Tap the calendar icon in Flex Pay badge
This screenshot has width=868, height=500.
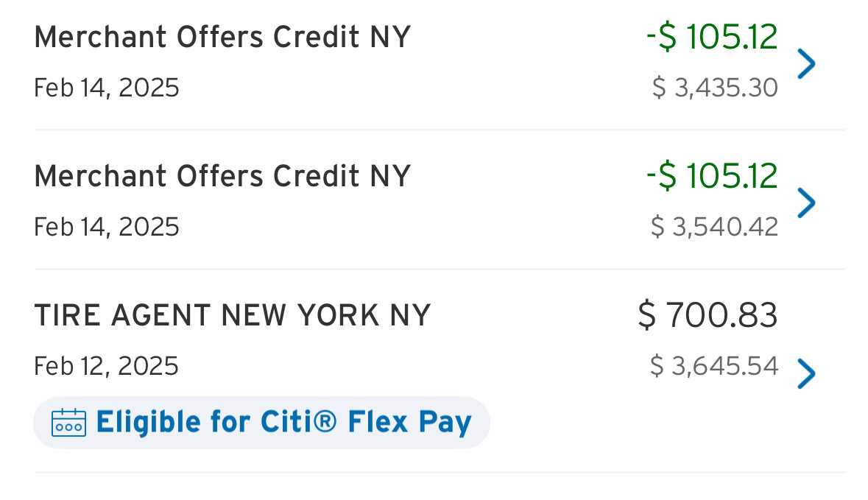pos(68,423)
